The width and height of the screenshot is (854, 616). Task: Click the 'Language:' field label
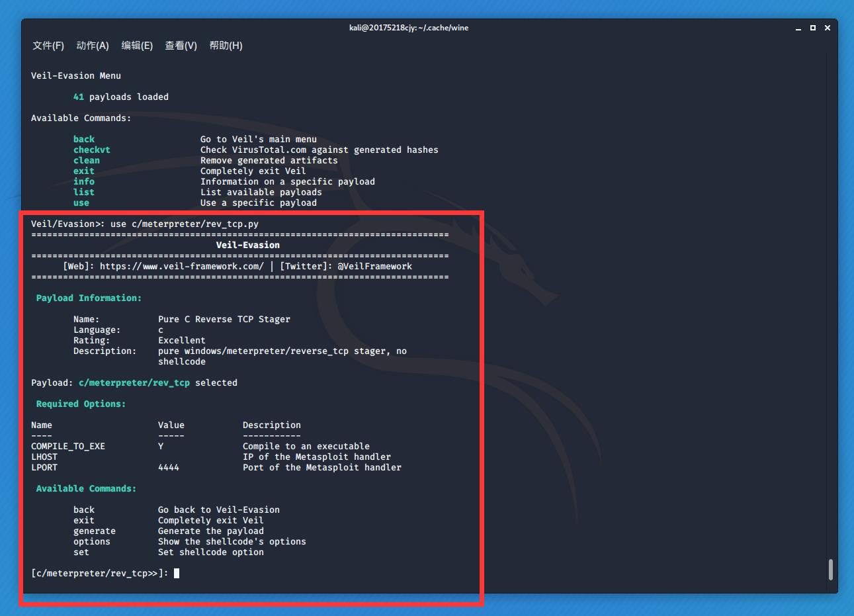[x=97, y=330]
